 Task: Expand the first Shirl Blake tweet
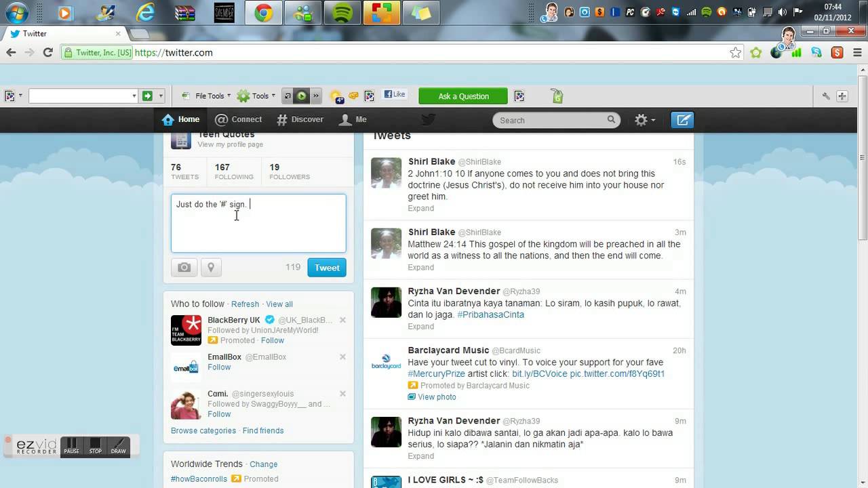[420, 208]
